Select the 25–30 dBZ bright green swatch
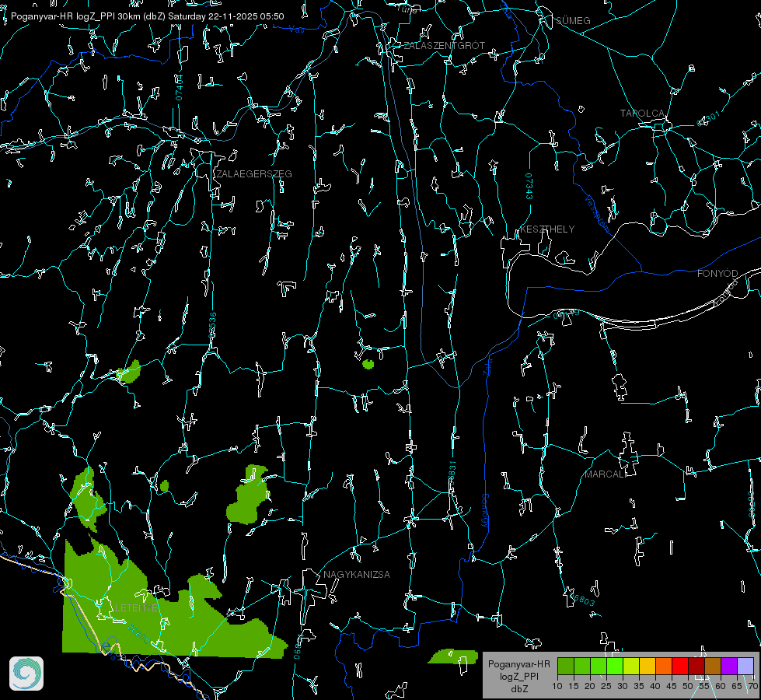Image resolution: width=761 pixels, height=700 pixels. (615, 666)
